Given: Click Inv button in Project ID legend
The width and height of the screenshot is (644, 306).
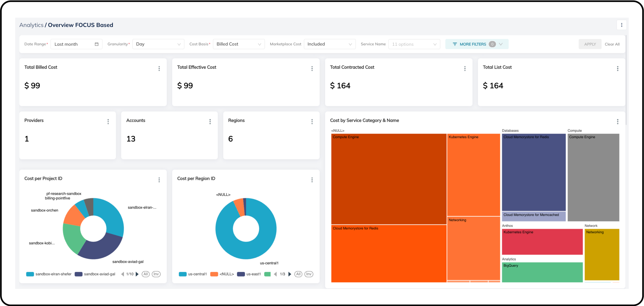Looking at the screenshot, I should (156, 274).
